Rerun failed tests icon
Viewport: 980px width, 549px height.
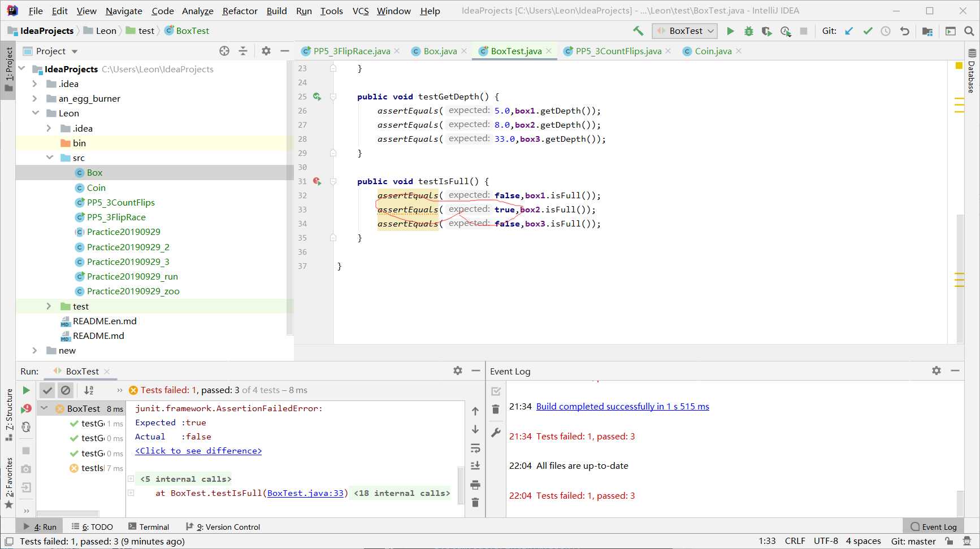pyautogui.click(x=26, y=409)
